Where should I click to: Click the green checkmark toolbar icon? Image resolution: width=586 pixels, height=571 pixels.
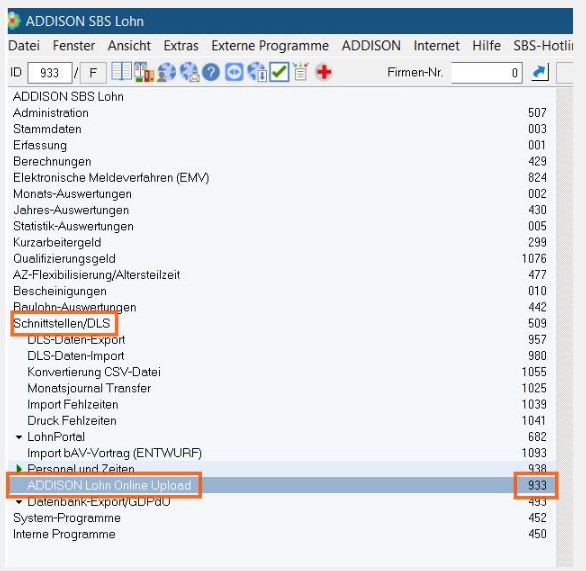tap(279, 72)
